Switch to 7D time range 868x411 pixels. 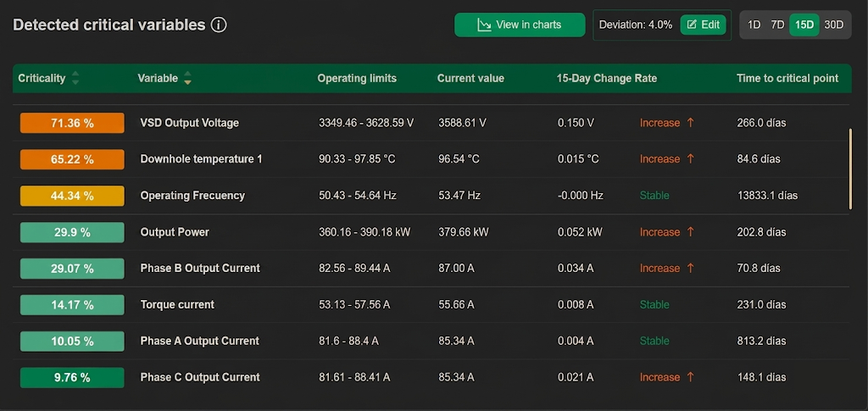[x=778, y=25]
